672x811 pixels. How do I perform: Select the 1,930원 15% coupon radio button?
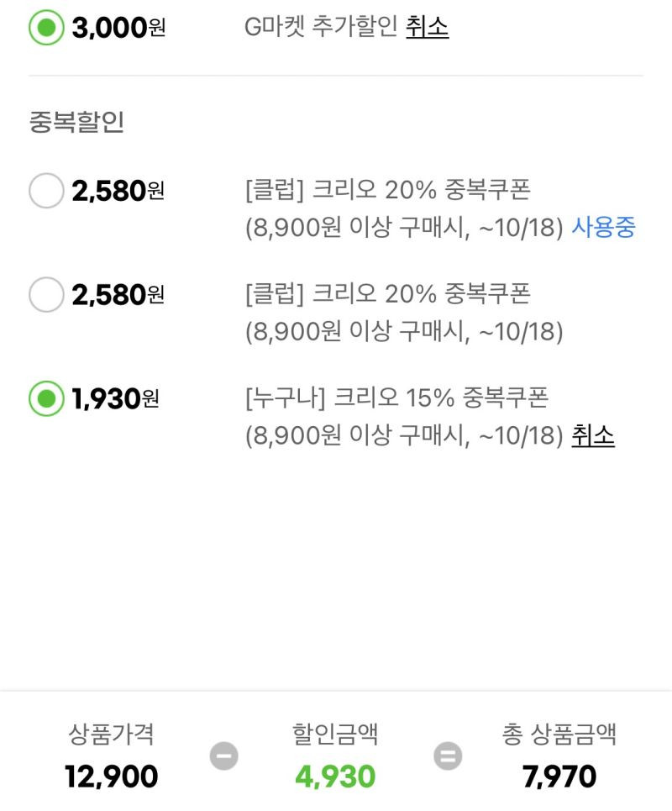(46, 398)
